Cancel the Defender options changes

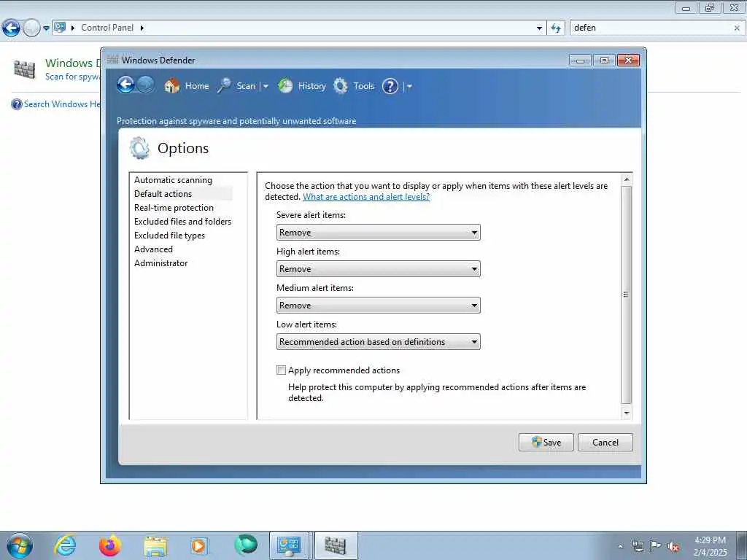click(x=605, y=443)
